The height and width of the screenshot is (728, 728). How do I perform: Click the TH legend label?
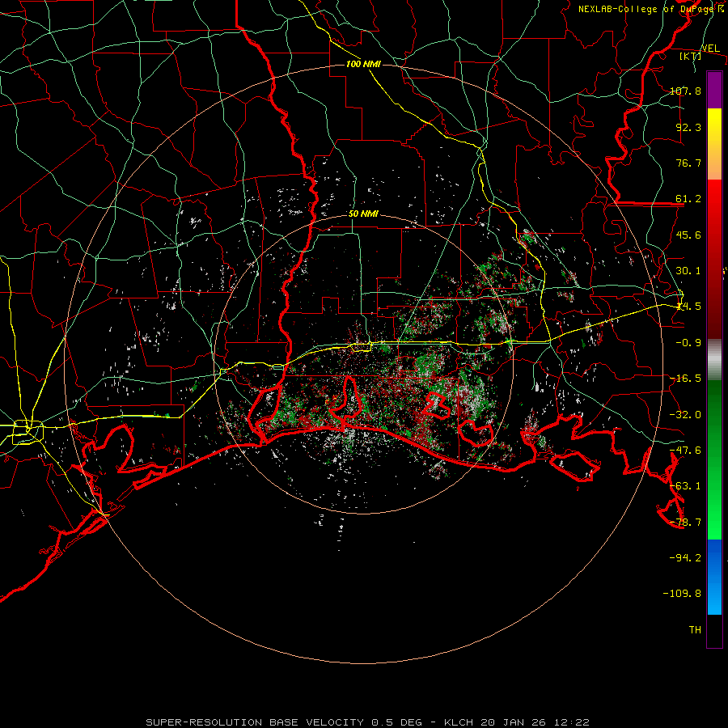[695, 630]
